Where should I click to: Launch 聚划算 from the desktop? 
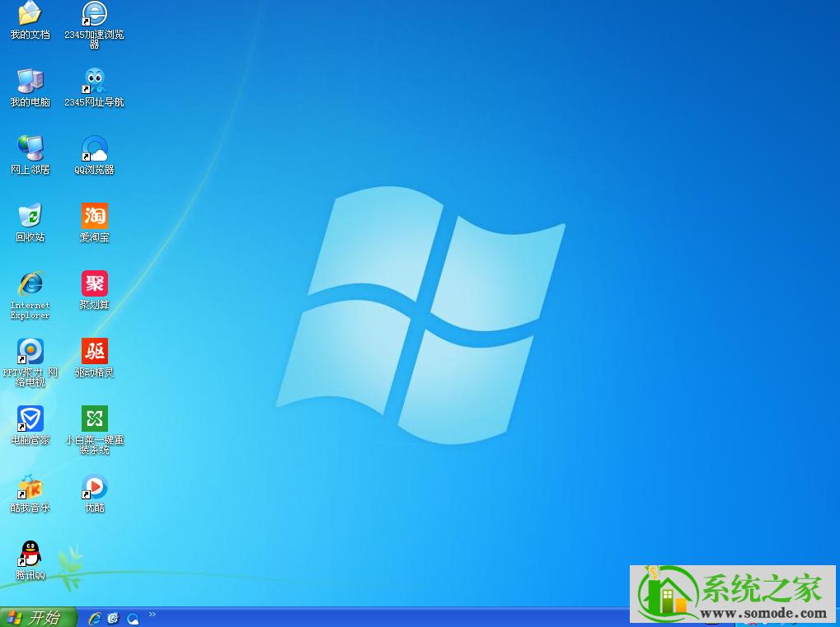93,283
